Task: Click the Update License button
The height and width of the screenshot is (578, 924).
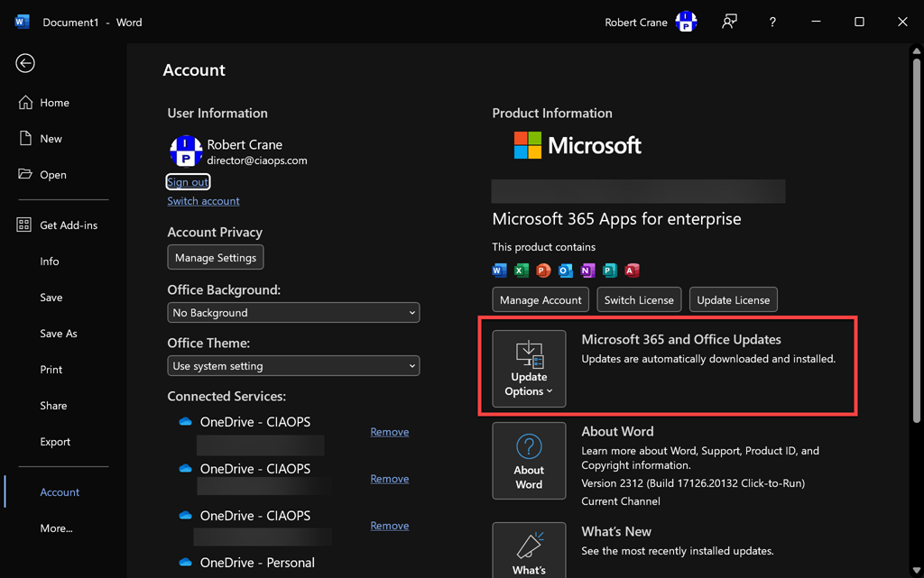Action: pos(733,300)
